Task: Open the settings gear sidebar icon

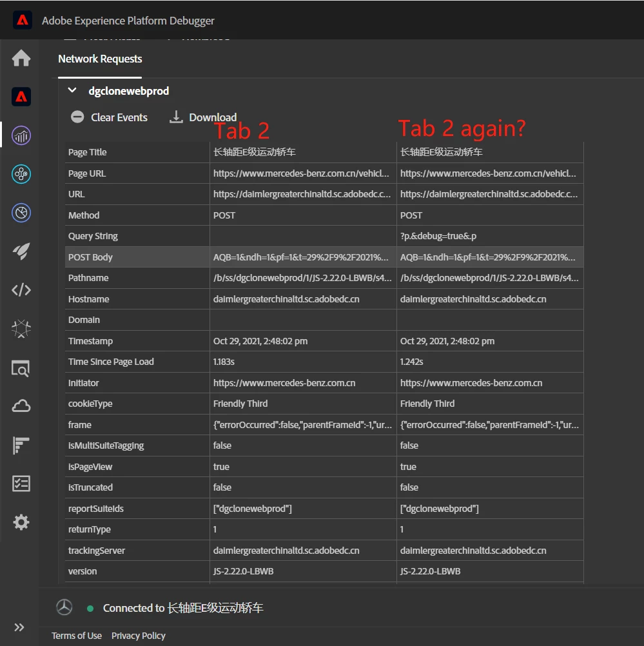Action: [x=21, y=522]
